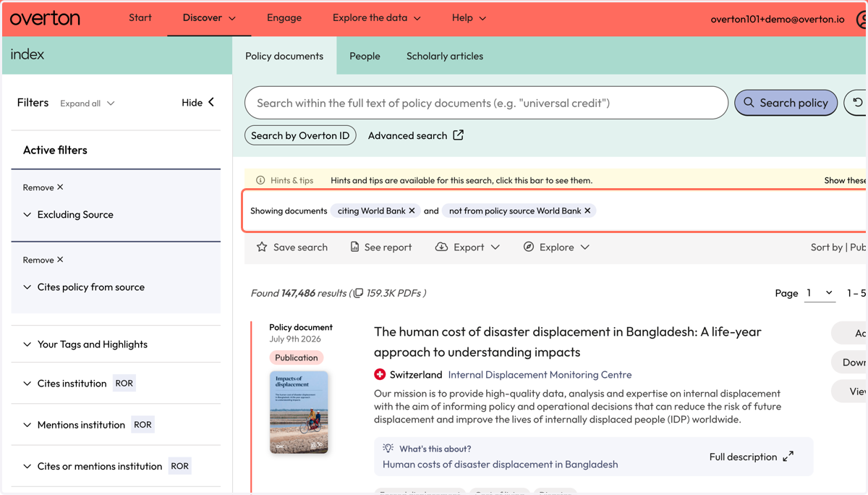Click ROR badge next to Mentions institution
This screenshot has width=868, height=495.
(x=143, y=425)
